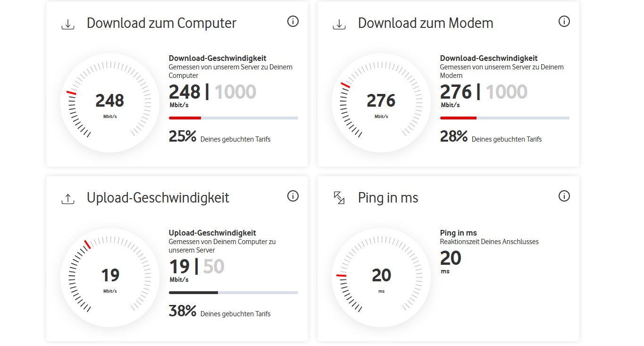Image resolution: width=644 pixels, height=346 pixels.
Task: Click the upload speed dark progress bar
Action: [193, 293]
